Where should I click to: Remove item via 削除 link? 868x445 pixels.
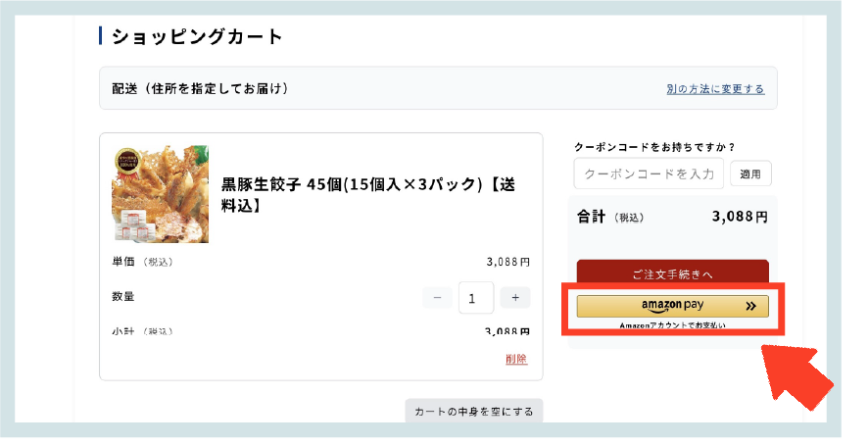[516, 359]
